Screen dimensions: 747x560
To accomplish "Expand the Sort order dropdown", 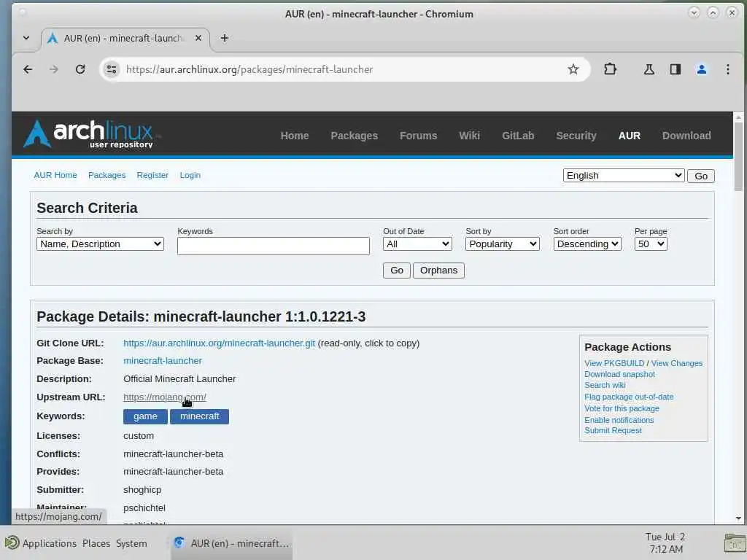I will click(x=587, y=244).
